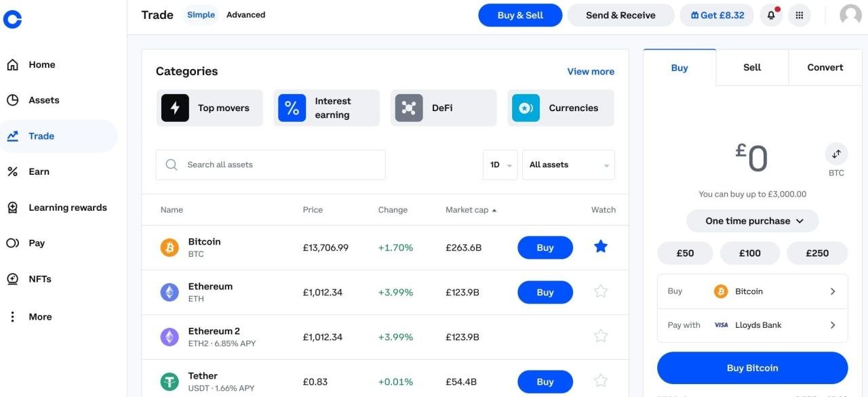Unstar Bitcoin from the watchlist
The image size is (868, 397).
(x=600, y=247)
